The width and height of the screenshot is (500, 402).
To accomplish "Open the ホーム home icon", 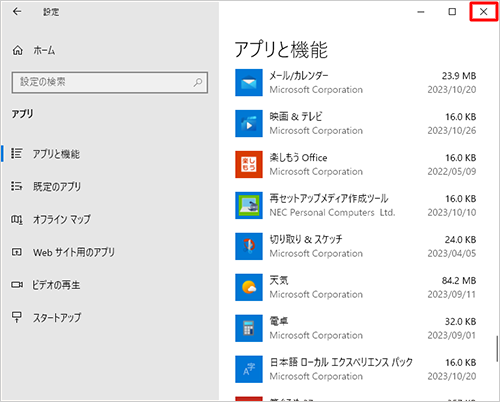I will (18, 50).
